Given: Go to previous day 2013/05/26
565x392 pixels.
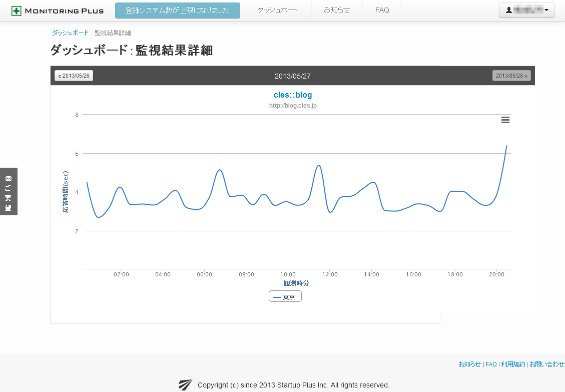Looking at the screenshot, I should 74,76.
